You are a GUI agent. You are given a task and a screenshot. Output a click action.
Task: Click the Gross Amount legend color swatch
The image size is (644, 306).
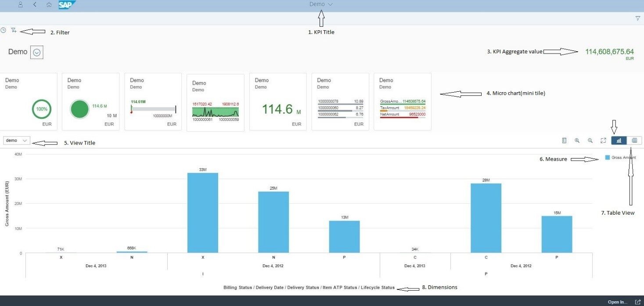[608, 158]
